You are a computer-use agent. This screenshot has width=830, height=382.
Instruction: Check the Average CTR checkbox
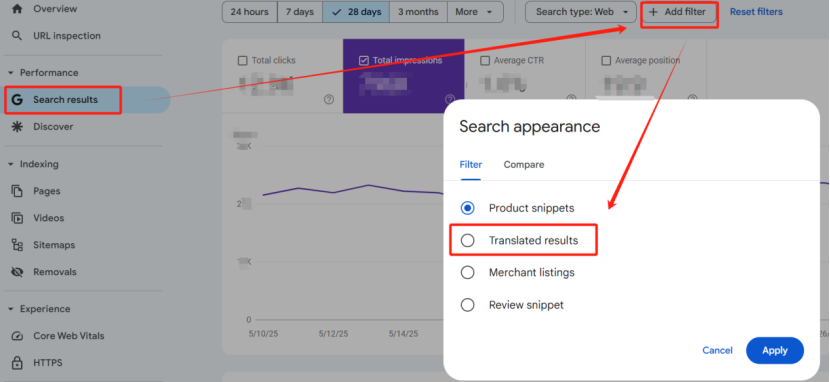coord(485,60)
